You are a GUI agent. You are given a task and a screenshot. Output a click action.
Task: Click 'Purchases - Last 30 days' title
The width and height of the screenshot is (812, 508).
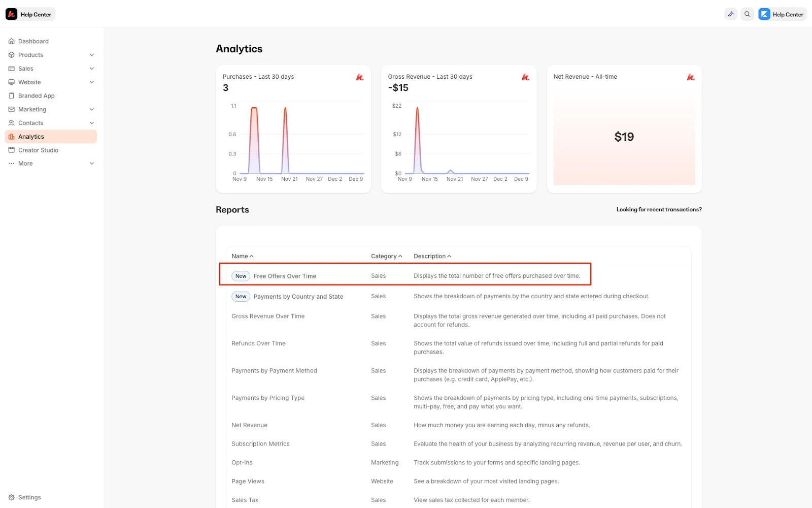point(258,77)
